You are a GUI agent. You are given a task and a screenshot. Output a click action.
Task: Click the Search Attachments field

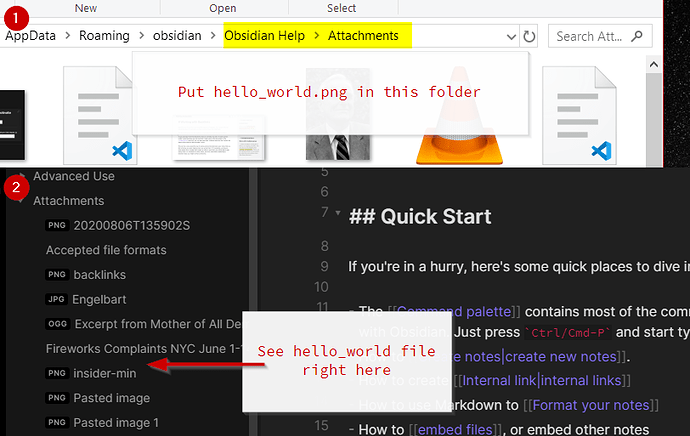point(600,36)
